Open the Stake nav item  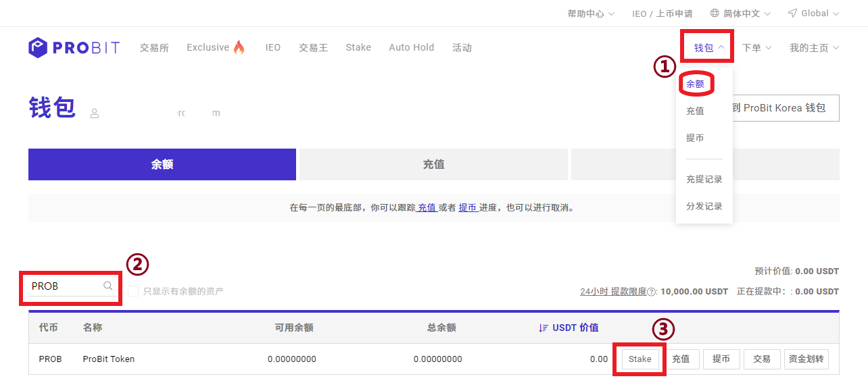tap(358, 47)
